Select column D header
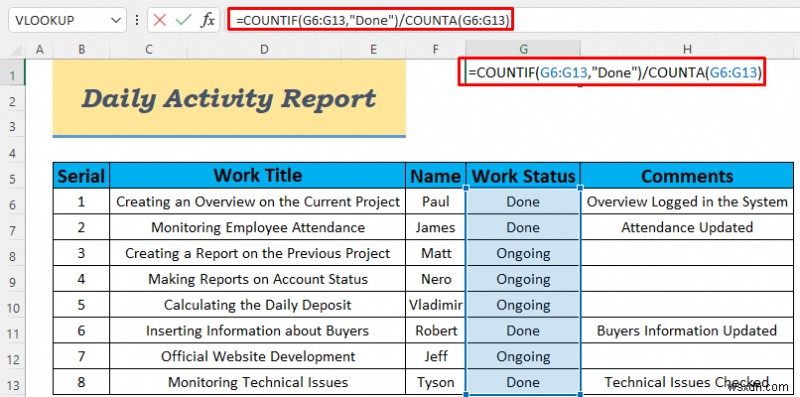 (264, 49)
